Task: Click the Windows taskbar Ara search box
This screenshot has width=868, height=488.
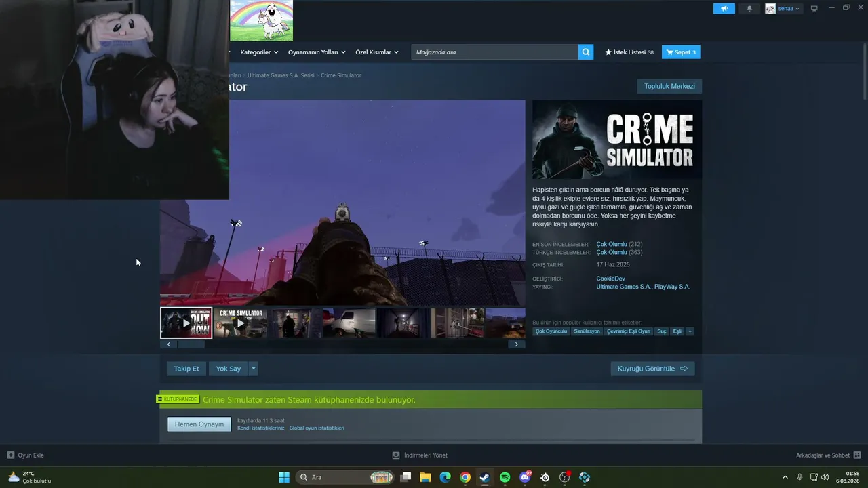Action: (346, 477)
